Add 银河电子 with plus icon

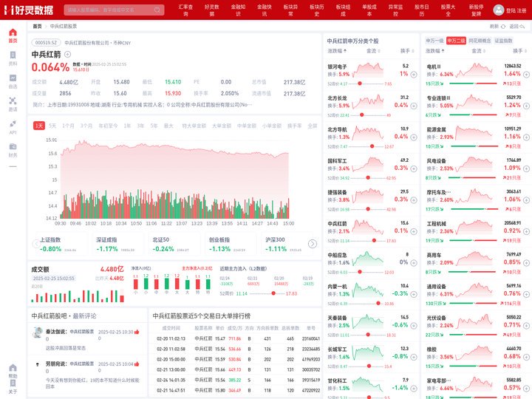click(414, 75)
